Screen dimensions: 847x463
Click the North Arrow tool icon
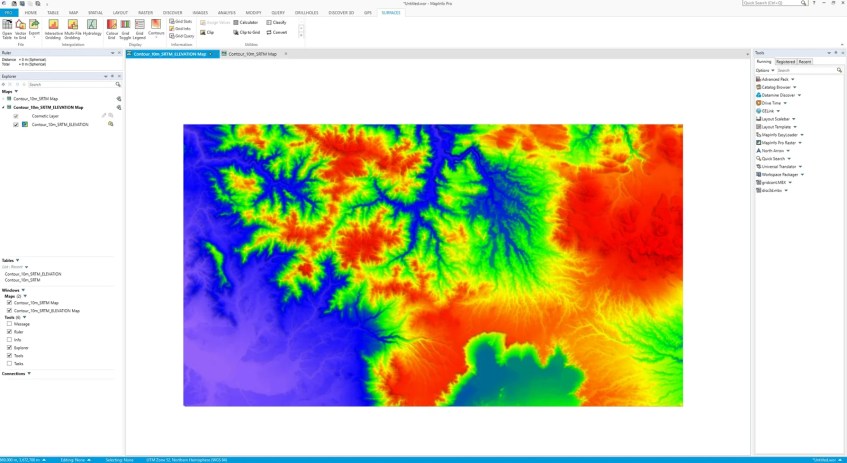coord(759,151)
